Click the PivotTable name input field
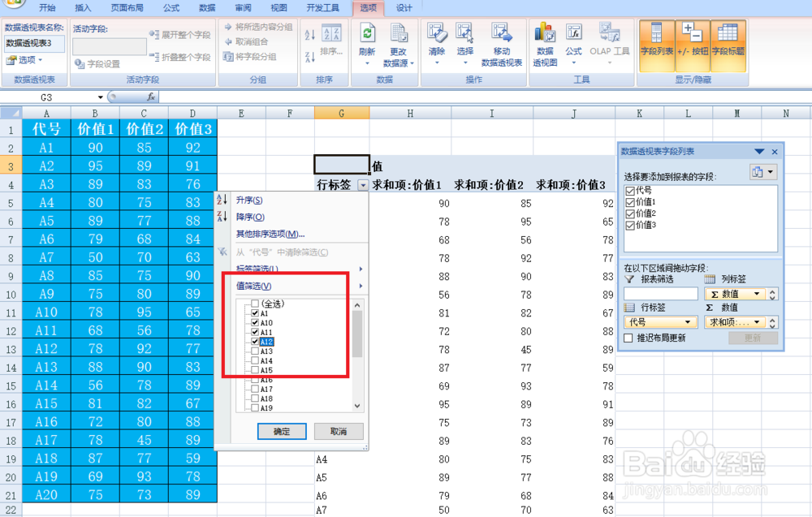Screen dimensions: 812x517 [35, 44]
